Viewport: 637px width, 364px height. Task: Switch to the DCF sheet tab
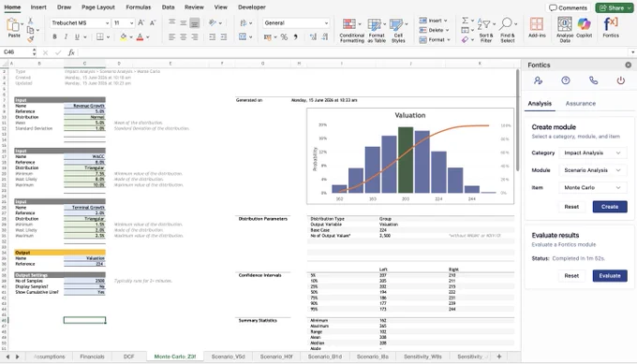click(128, 357)
